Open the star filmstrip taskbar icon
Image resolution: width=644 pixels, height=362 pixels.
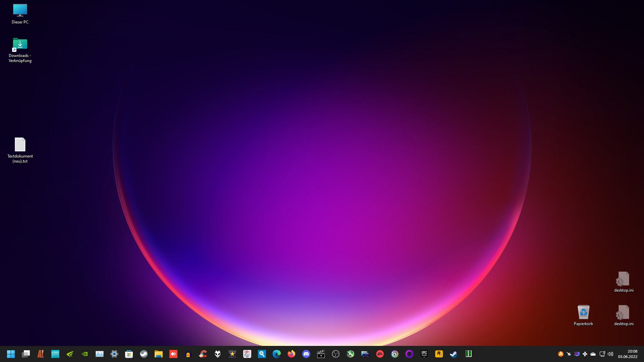tap(232, 354)
